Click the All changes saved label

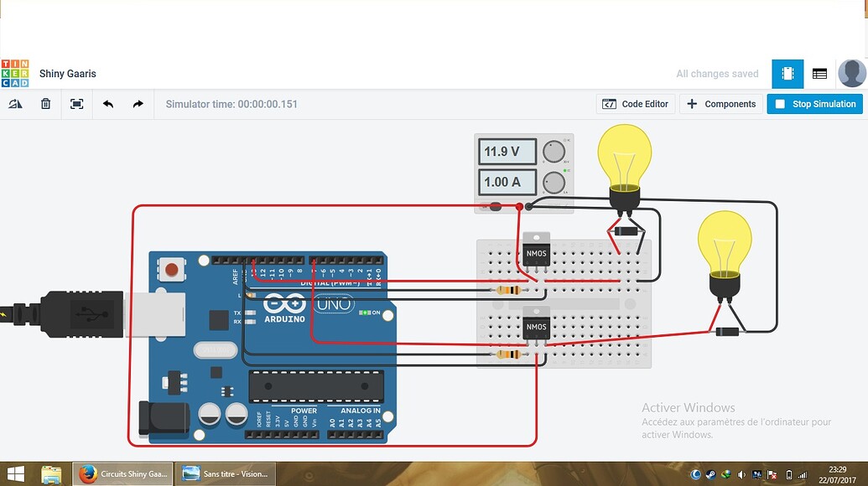coord(717,73)
